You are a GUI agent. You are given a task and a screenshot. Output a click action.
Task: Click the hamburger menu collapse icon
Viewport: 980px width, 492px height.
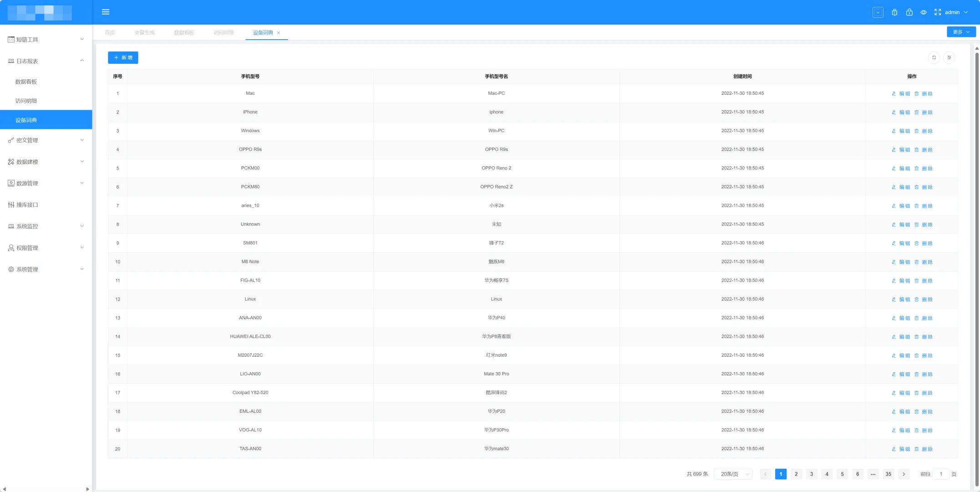106,12
